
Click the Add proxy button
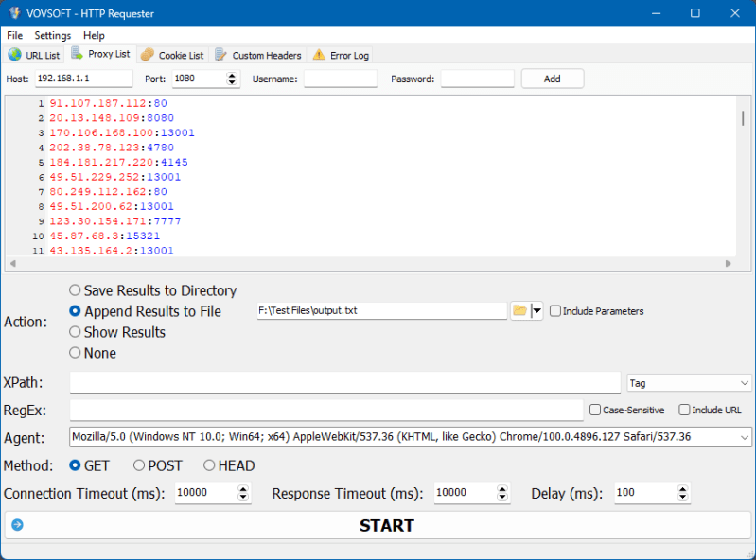pos(552,79)
